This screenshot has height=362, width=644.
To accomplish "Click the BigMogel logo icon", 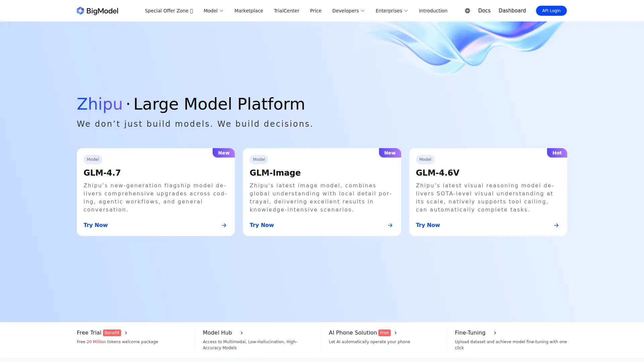I will pos(80,11).
